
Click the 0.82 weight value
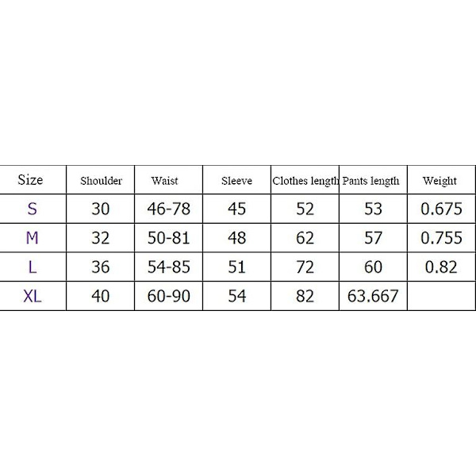coord(441,267)
